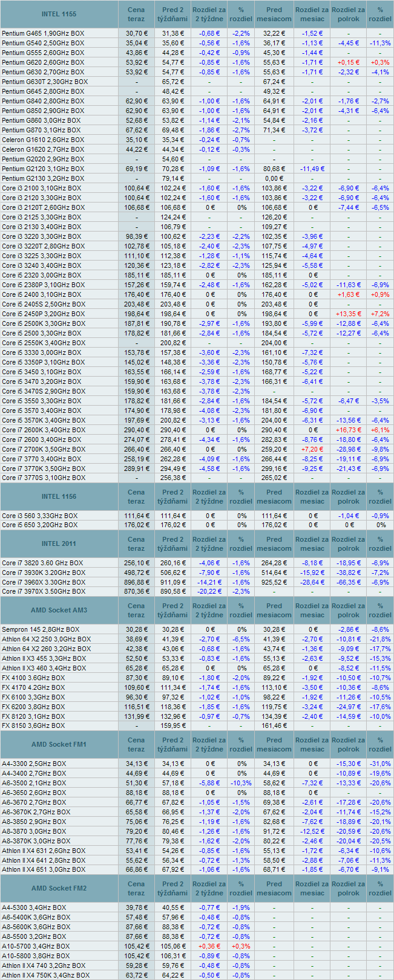The width and height of the screenshot is (394, 980).
Task: Click '-21,8%' in the Athlon 64 X2 250 row
Action: 380,639
